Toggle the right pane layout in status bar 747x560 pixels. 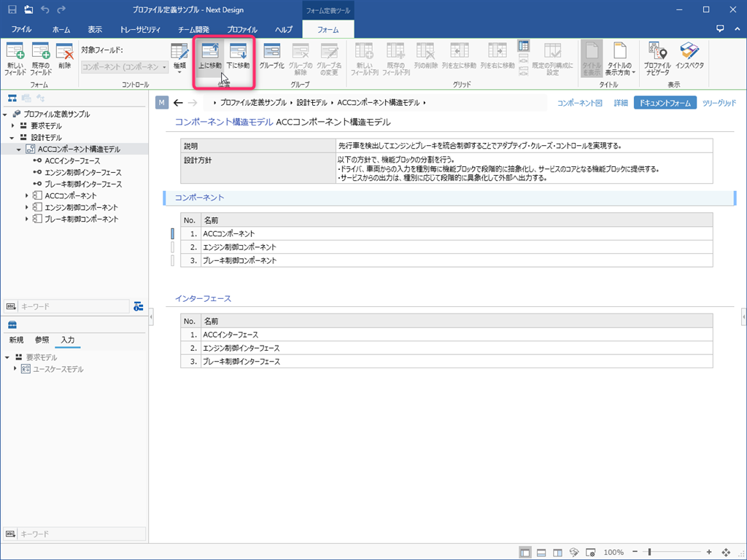pos(557,552)
